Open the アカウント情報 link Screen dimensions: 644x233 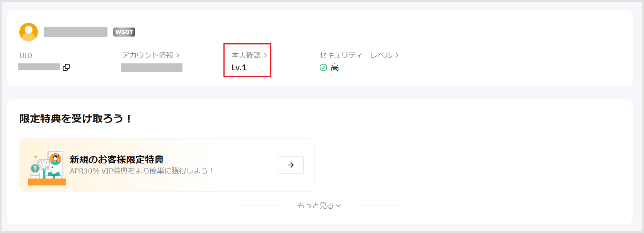pos(148,55)
